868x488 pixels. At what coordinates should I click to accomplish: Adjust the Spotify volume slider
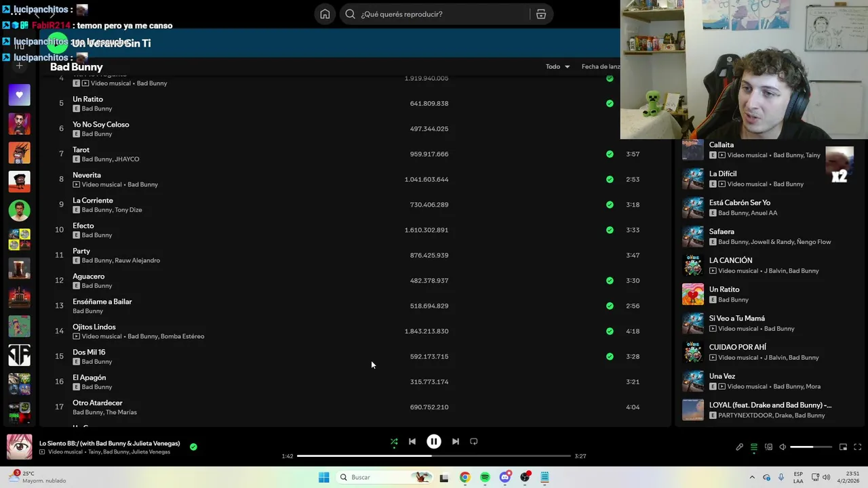(x=811, y=447)
